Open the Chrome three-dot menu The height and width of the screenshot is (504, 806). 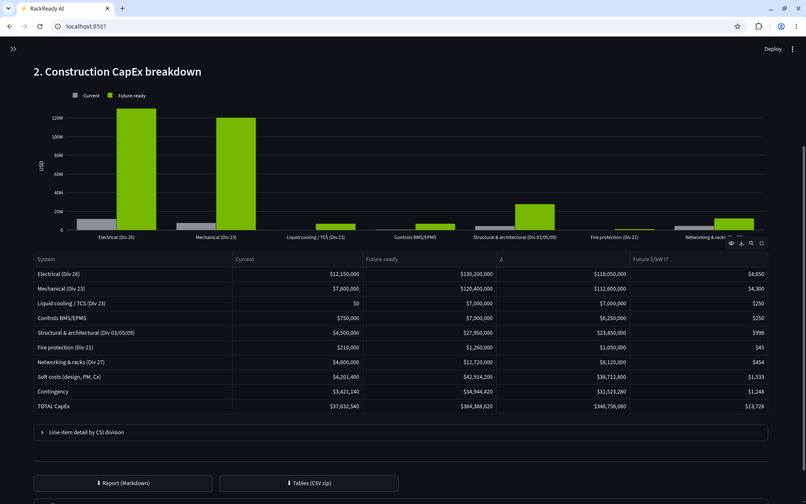point(796,26)
